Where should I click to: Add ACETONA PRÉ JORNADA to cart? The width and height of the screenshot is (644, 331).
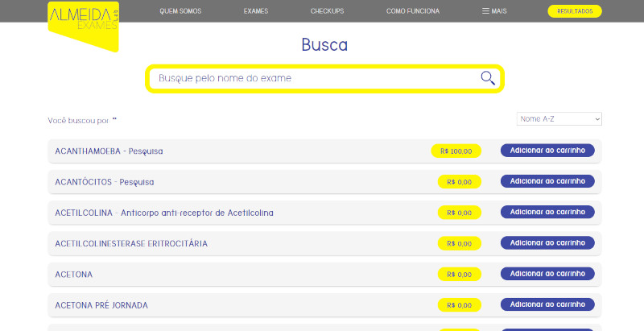547,304
